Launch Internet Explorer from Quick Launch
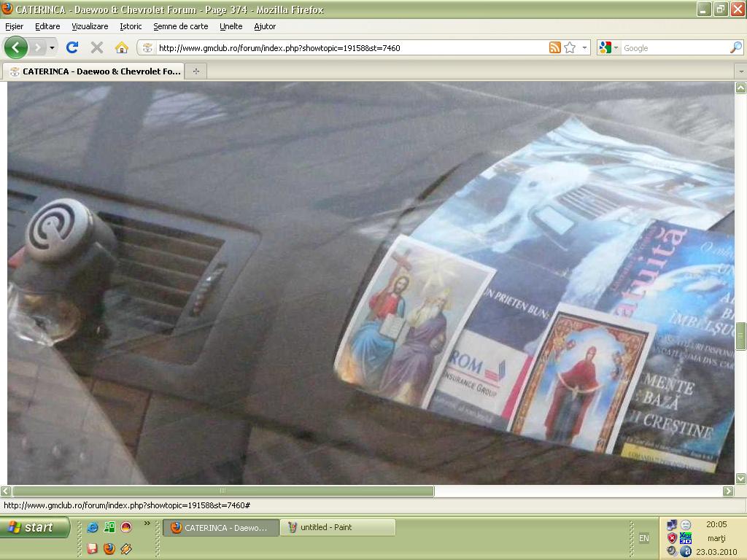The image size is (747, 560). (x=93, y=527)
